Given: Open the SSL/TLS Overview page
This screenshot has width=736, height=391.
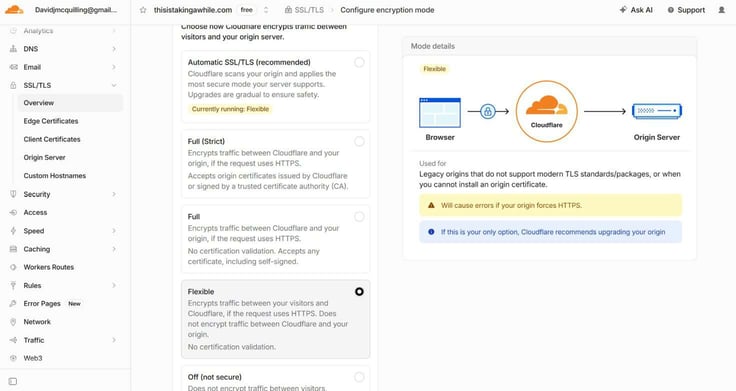Looking at the screenshot, I should point(70,103).
